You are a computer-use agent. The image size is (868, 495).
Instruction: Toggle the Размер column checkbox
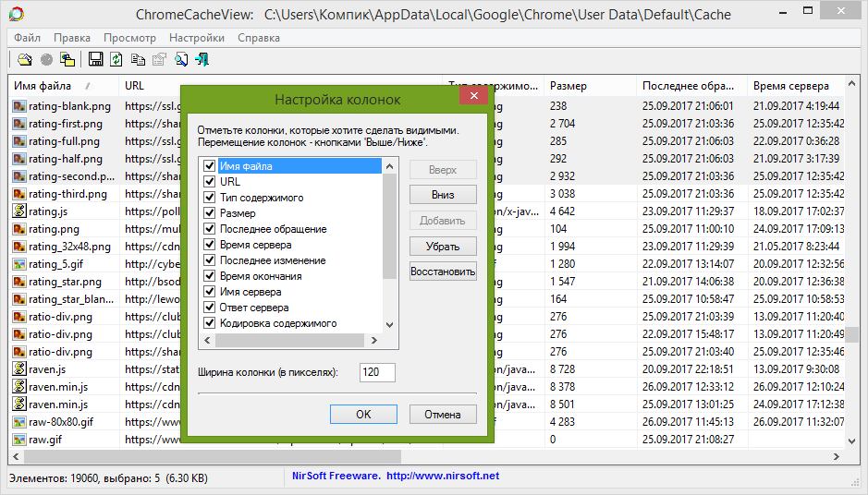click(210, 213)
